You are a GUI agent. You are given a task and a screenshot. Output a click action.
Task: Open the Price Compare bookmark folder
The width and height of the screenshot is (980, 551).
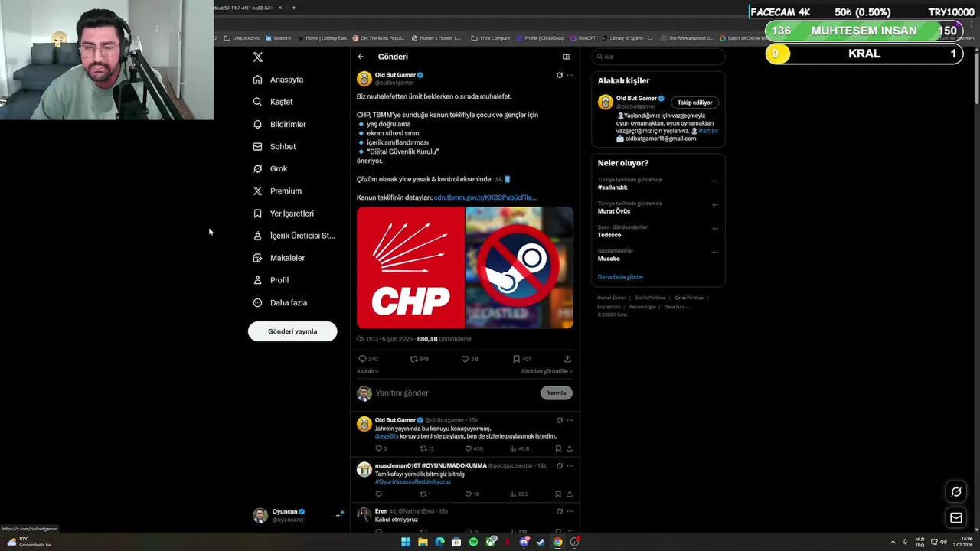(x=491, y=38)
